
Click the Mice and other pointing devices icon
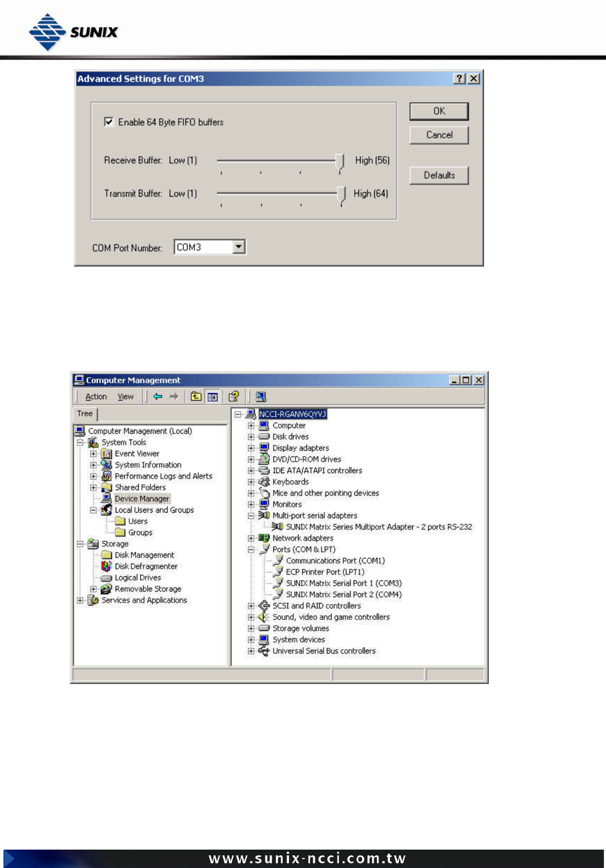[264, 493]
